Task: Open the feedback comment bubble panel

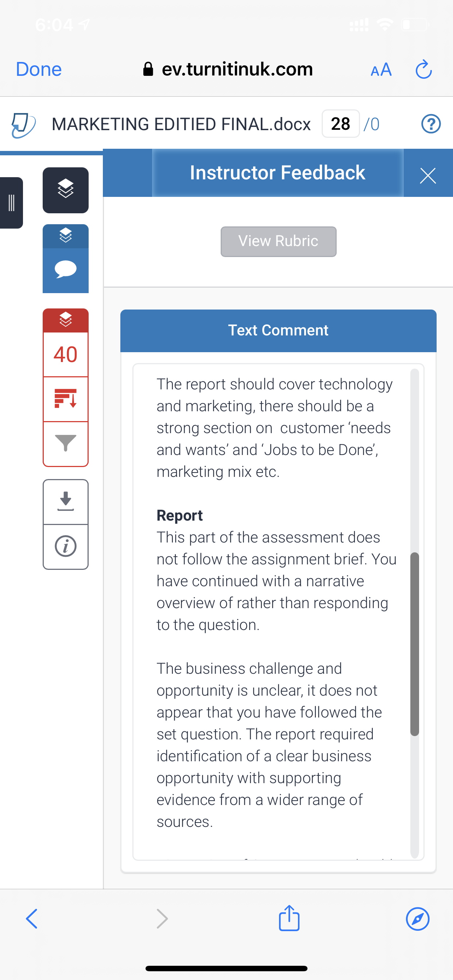Action: (66, 270)
